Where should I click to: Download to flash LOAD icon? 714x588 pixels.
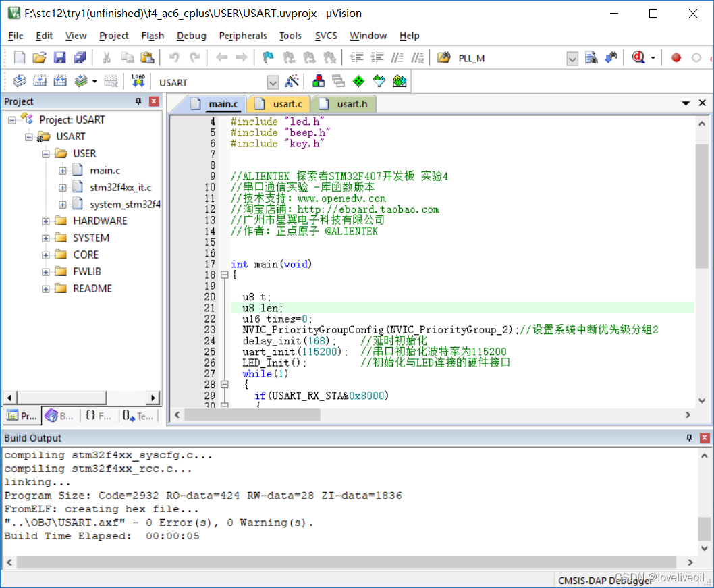[x=138, y=81]
